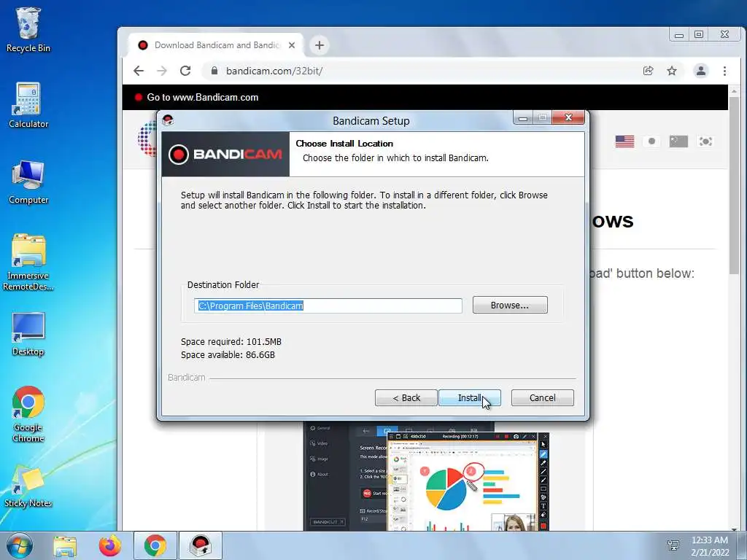Choose the Japanese flag language option
Image resolution: width=747 pixels, height=560 pixels.
coord(651,141)
